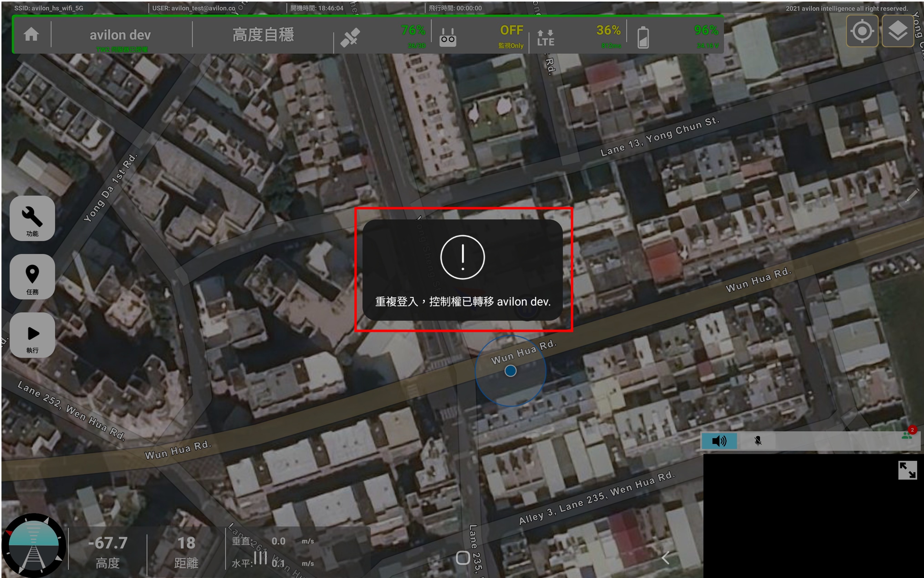This screenshot has width=924, height=578.
Task: Open the 功能 wrench tools button
Action: (x=32, y=218)
